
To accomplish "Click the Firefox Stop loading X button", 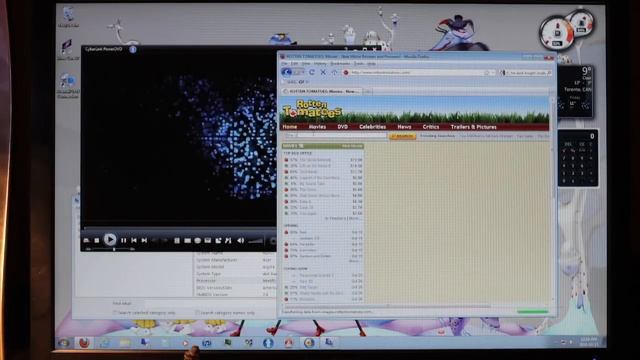I will tap(323, 72).
